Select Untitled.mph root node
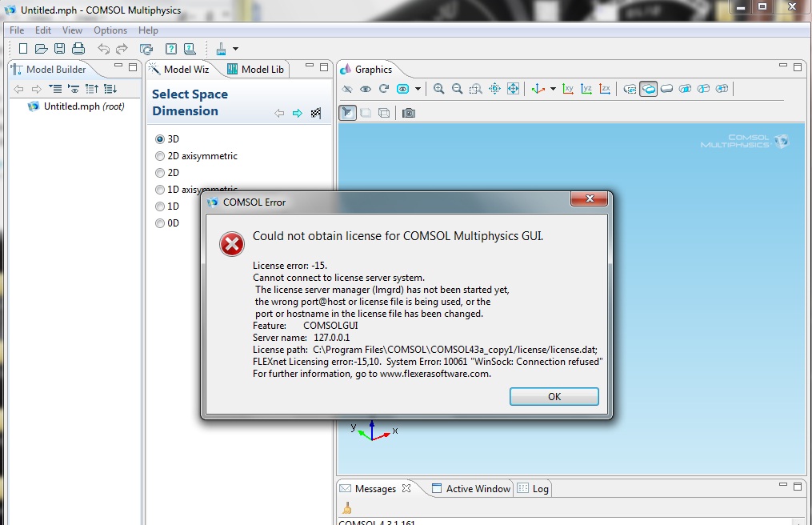Screen dimensions: 812x525 coord(76,106)
